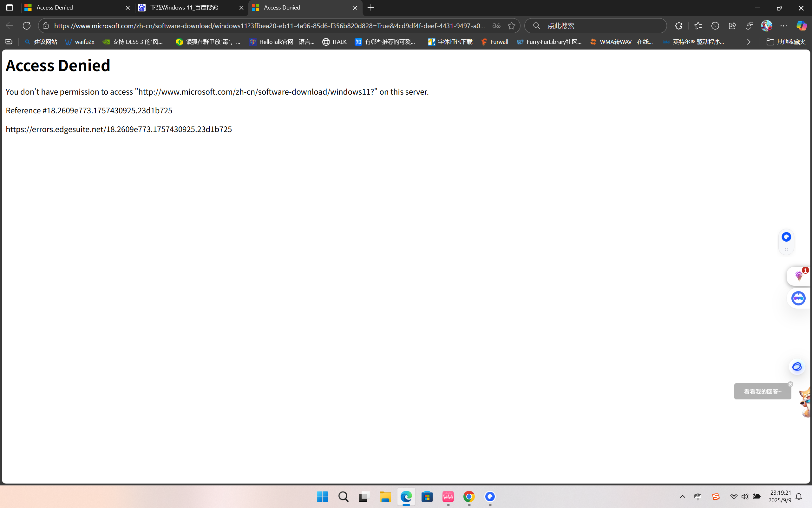Viewport: 812px width, 508px height.
Task: Open the user profile avatar
Action: [766, 25]
